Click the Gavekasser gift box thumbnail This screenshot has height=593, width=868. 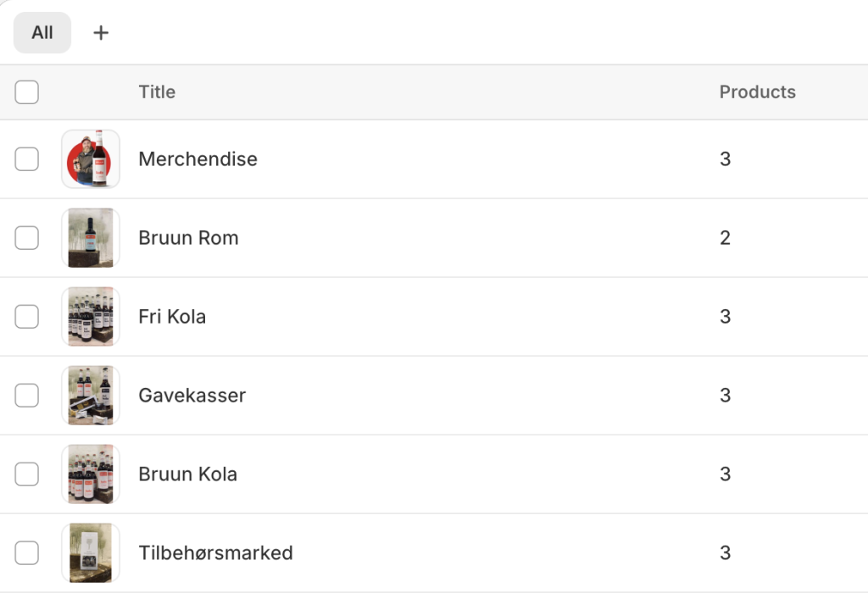91,396
